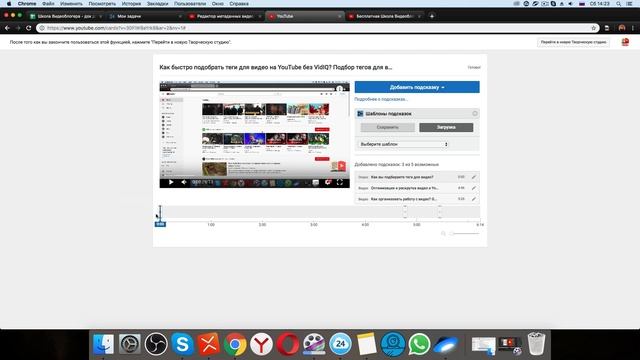Edit the second card "Оптимизация и раскрутка"
Screen dimensions: 640x360
473,188
